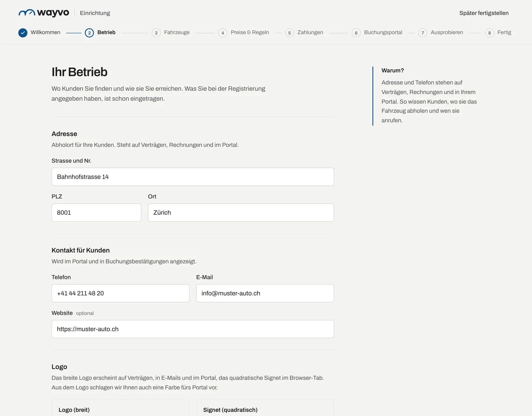The image size is (532, 416).
Task: Click the step 4 circle for Preise & Regeln
Action: click(x=223, y=33)
